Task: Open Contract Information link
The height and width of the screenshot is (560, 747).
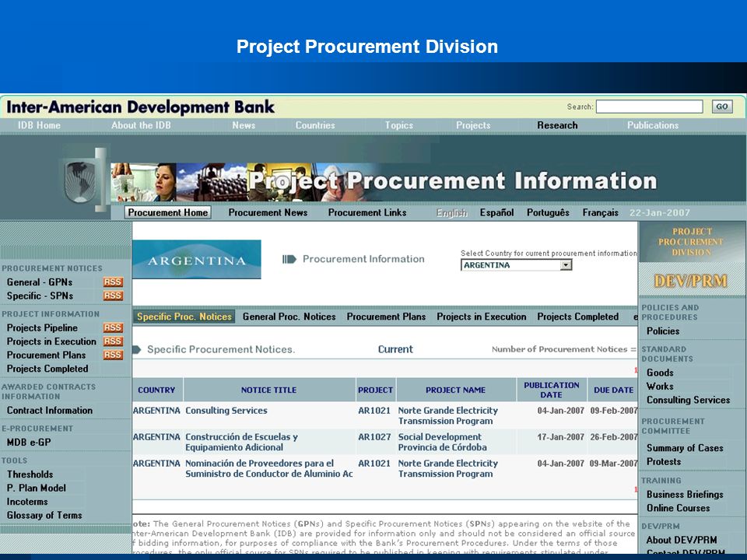Action: (x=50, y=410)
